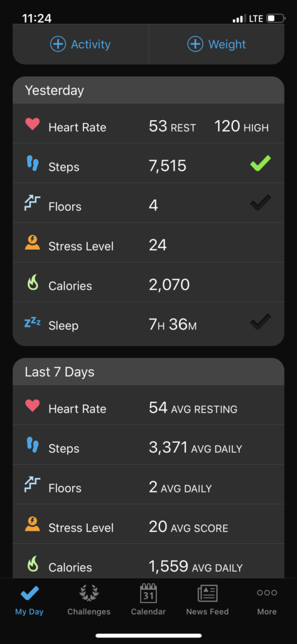Tap the green checkmark for Steps goal

(x=261, y=164)
